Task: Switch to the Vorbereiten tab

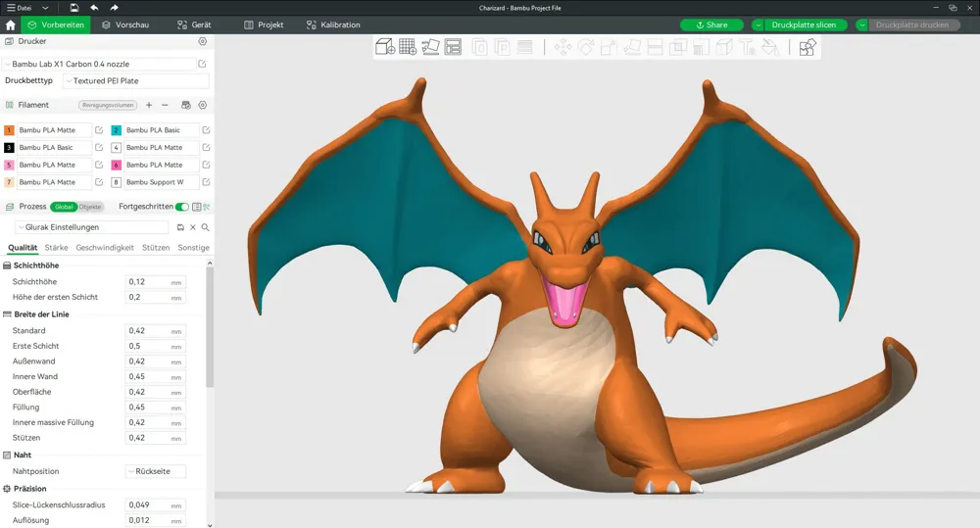Action: tap(56, 25)
